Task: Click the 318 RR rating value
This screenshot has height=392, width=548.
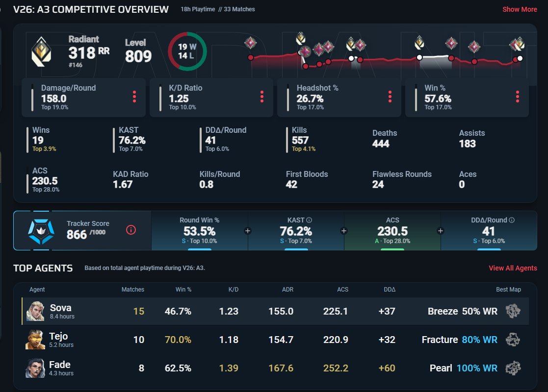Action: point(89,53)
